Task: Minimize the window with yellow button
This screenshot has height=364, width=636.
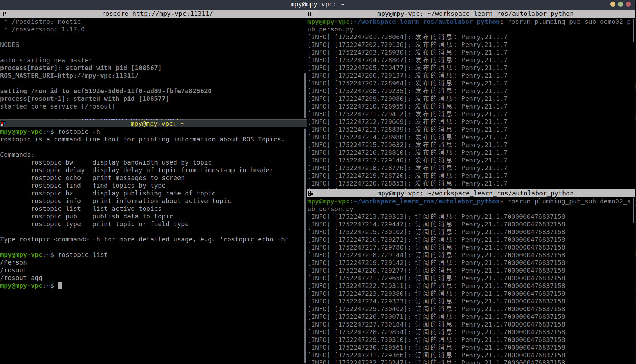Action: (x=613, y=4)
